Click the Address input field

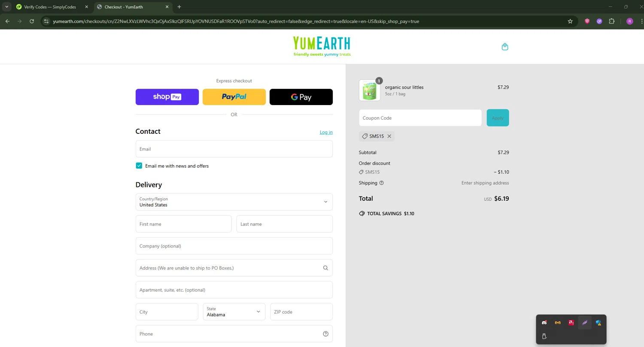tap(234, 268)
